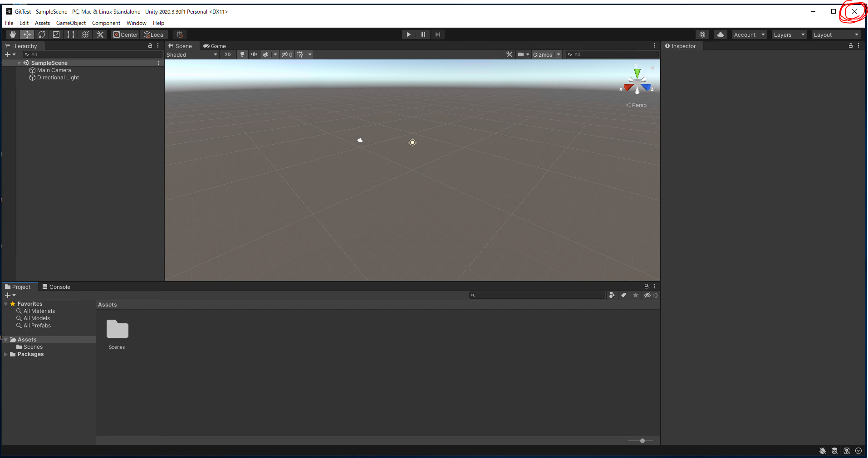Open the Scenes folder in Assets
The image size is (868, 458).
click(117, 330)
